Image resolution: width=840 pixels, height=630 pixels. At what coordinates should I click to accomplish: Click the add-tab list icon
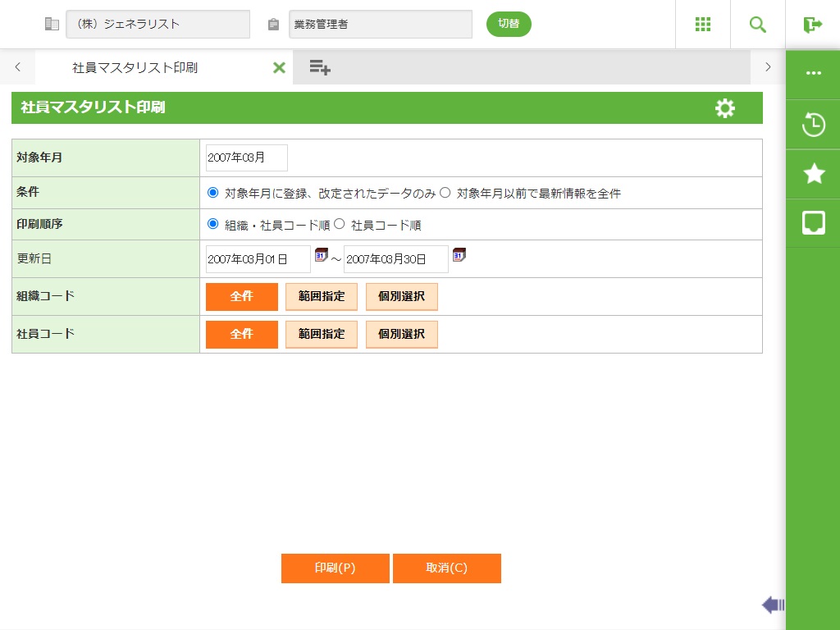pyautogui.click(x=320, y=67)
